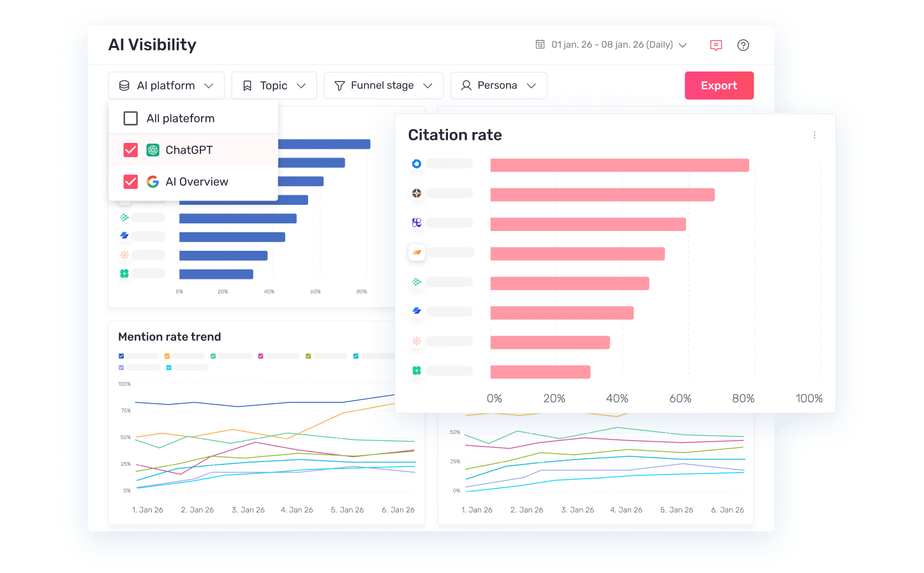The height and width of the screenshot is (573, 924).
Task: Click the longest pink bar in Citation rate
Action: pos(619,165)
